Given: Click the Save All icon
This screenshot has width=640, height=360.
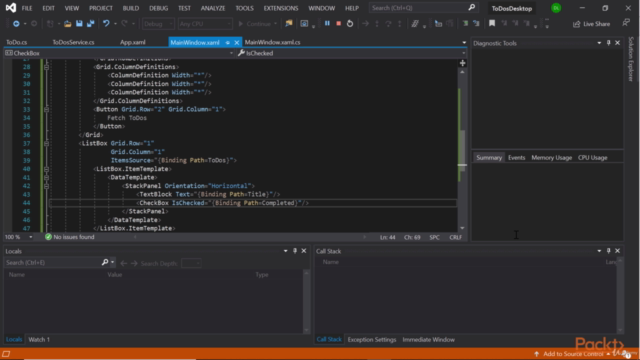Looking at the screenshot, I should click(x=91, y=24).
